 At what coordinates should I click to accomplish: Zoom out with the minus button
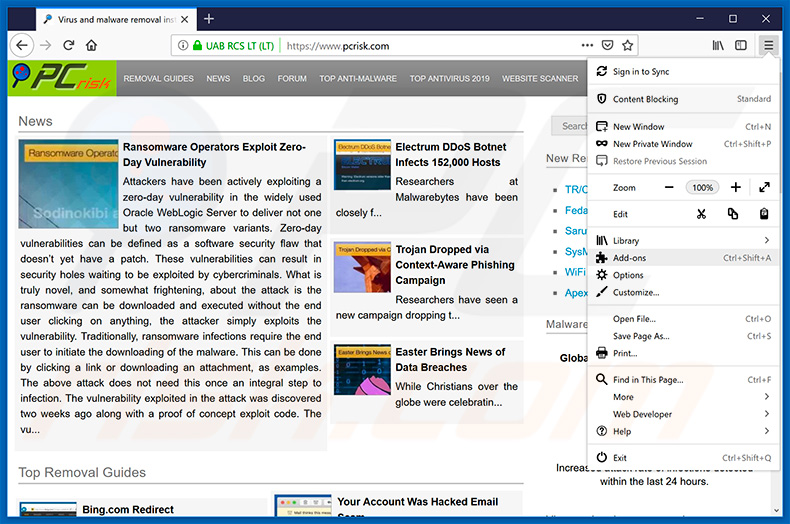click(669, 187)
